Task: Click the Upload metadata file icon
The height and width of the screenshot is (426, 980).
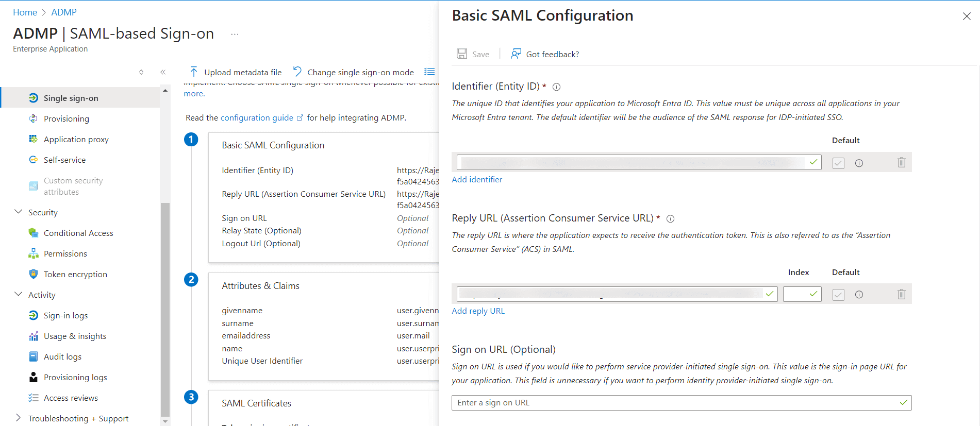Action: tap(194, 72)
